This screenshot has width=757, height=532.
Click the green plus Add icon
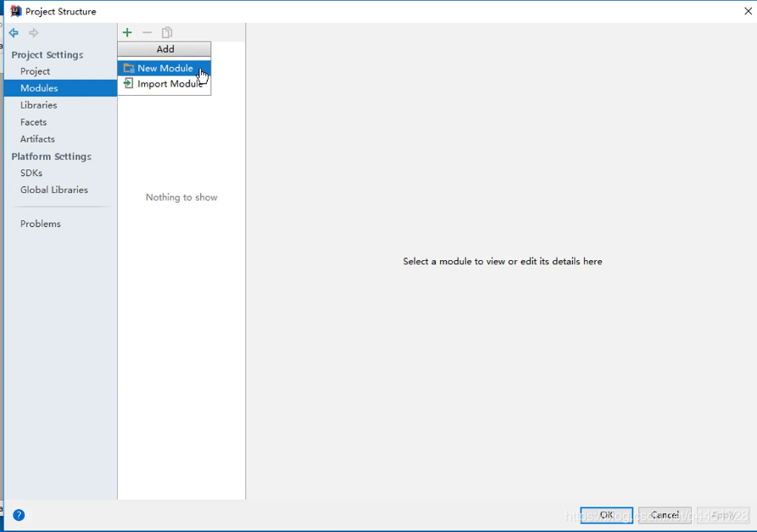coord(127,32)
